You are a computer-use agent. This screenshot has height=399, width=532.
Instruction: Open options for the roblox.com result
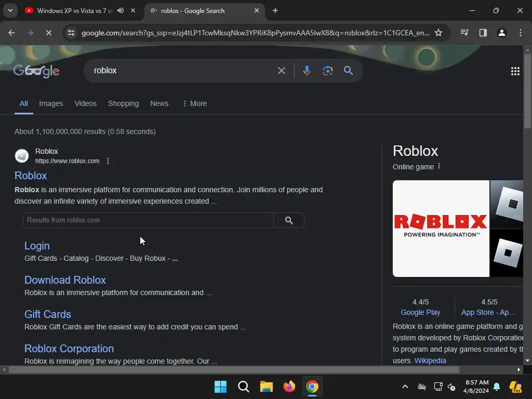108,161
